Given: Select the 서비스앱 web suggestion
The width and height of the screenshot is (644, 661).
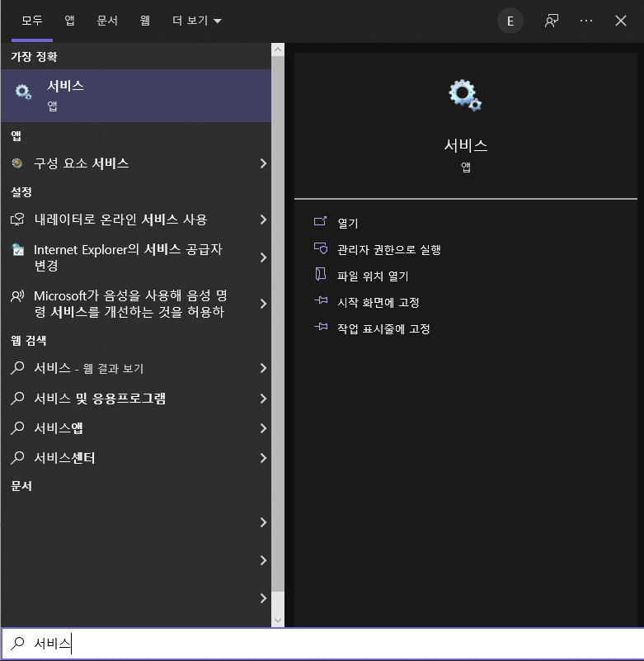Looking at the screenshot, I should pos(136,428).
